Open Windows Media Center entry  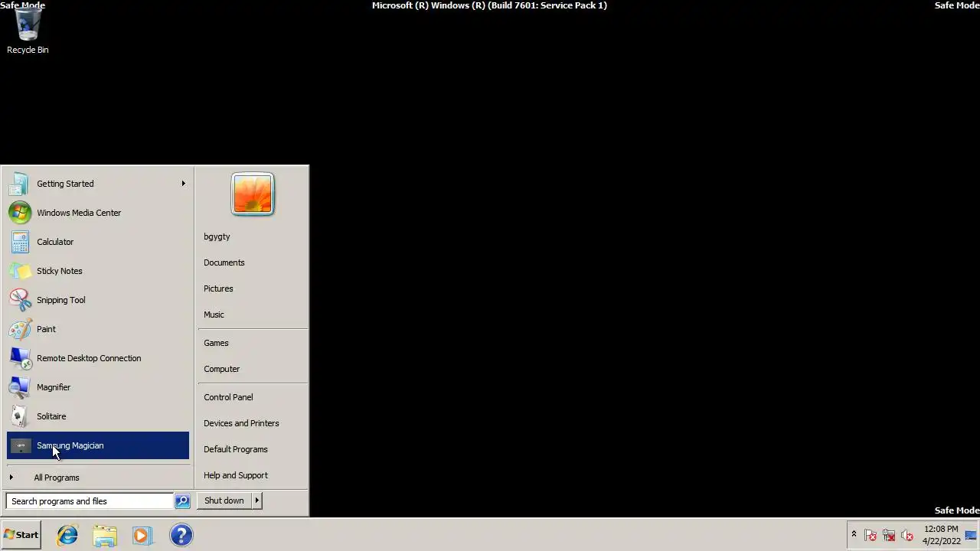coord(97,213)
